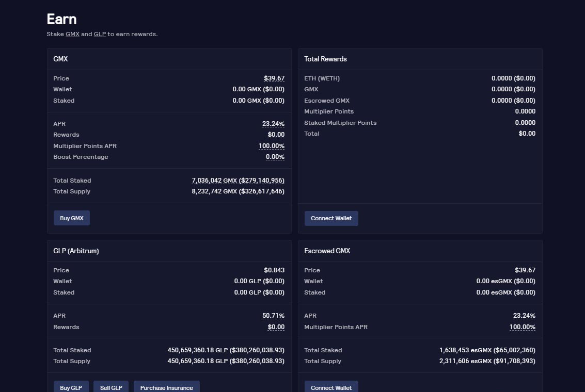Click the GMX Rewards $0.00 value
This screenshot has height=392, width=585.
(x=276, y=135)
